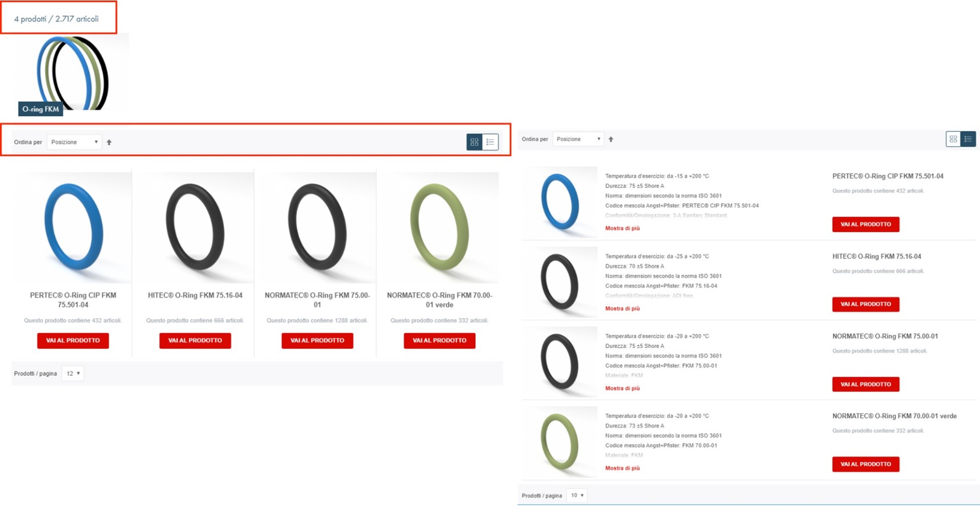The height and width of the screenshot is (506, 980).
Task: Open products-per-page dropdown showing 12
Action: click(x=72, y=373)
